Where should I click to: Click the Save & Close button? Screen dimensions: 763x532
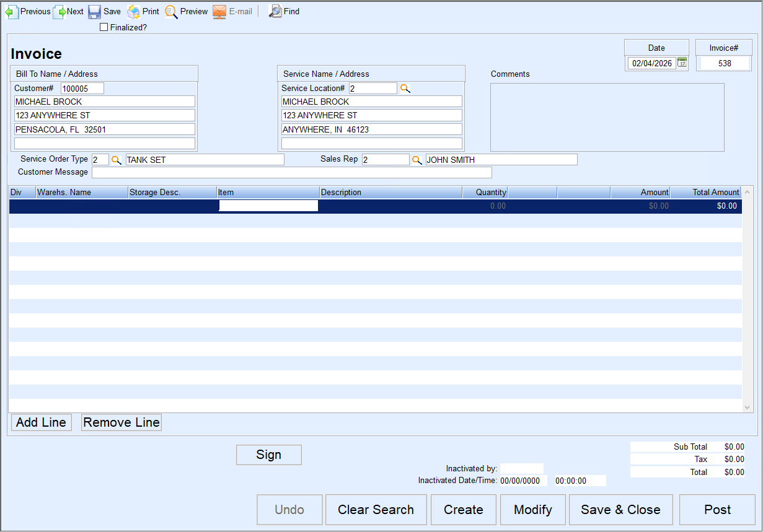pyautogui.click(x=620, y=510)
